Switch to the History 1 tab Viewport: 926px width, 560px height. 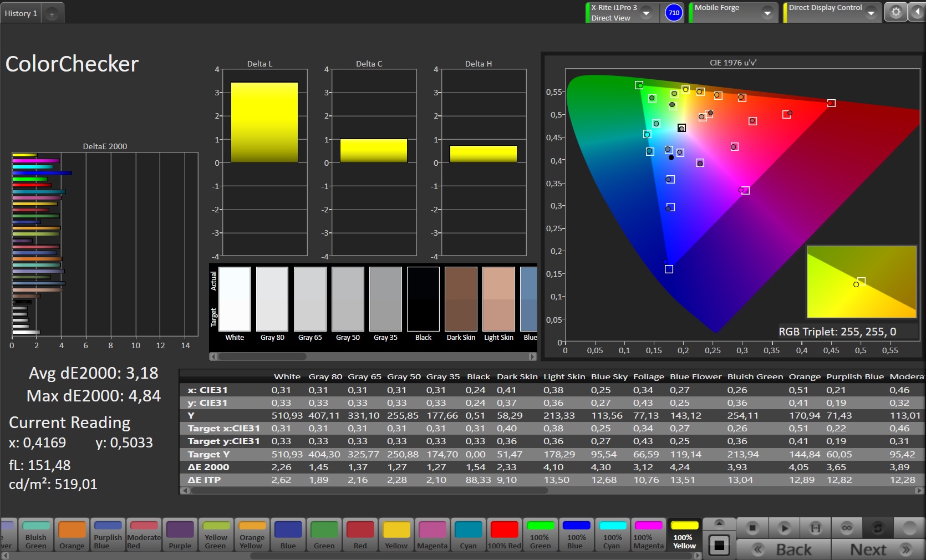point(21,13)
